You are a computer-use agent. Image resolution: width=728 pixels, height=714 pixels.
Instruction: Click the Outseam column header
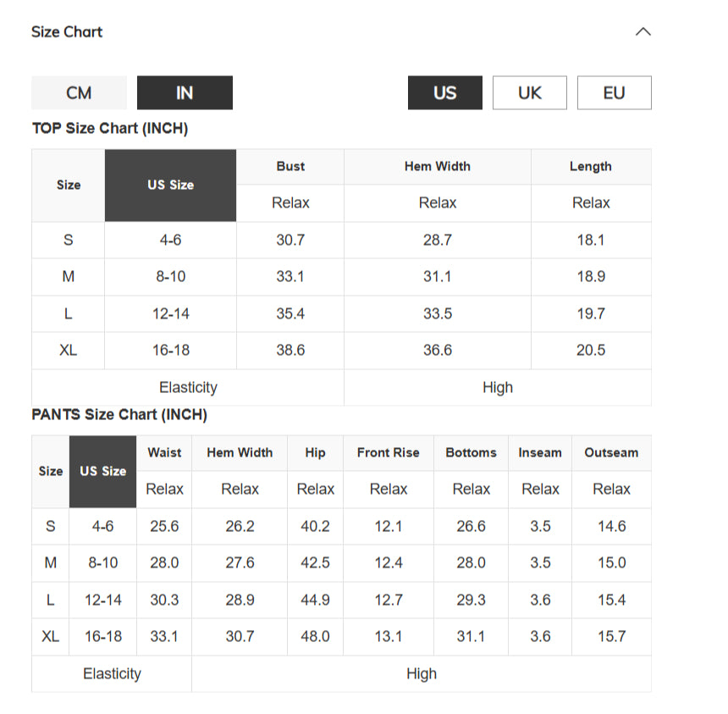point(611,452)
